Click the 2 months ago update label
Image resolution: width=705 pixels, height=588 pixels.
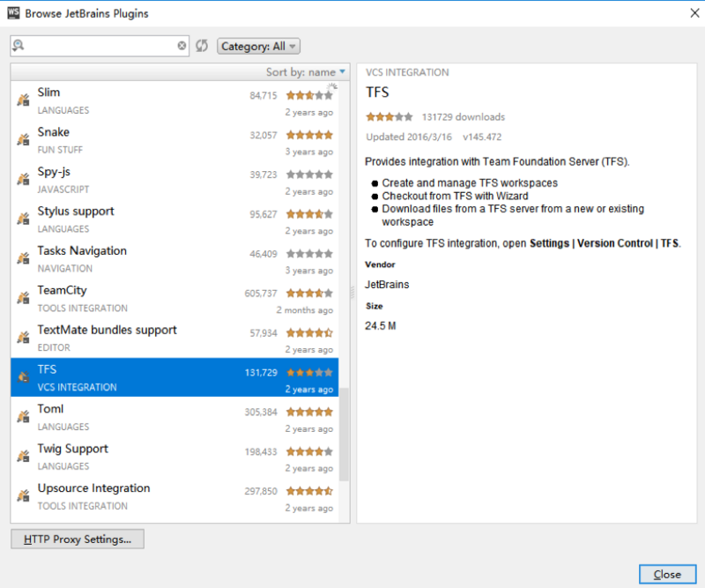pyautogui.click(x=304, y=310)
